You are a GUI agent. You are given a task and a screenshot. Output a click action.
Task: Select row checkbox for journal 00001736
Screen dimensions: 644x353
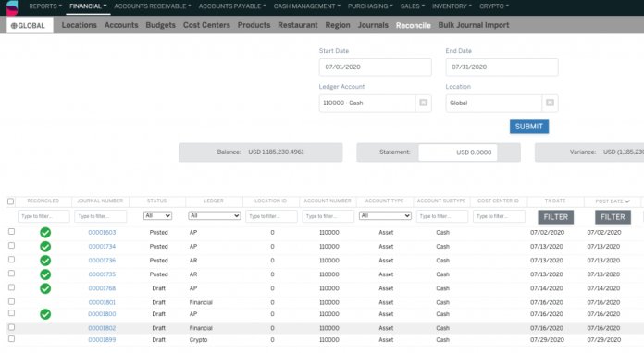11,260
